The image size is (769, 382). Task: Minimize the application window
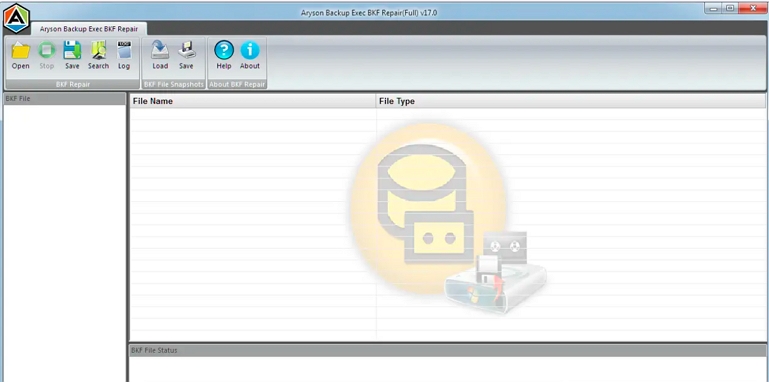click(713, 8)
